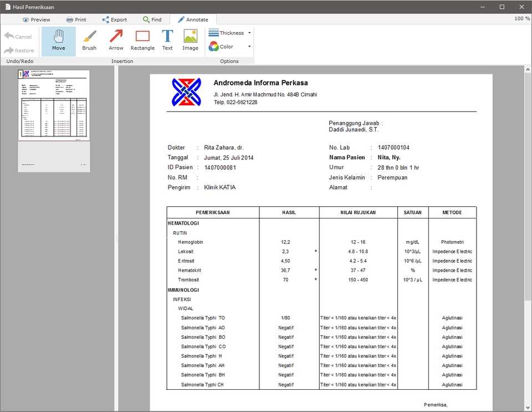Choose the Arrow insertion tool
This screenshot has height=412, width=532.
116,40
